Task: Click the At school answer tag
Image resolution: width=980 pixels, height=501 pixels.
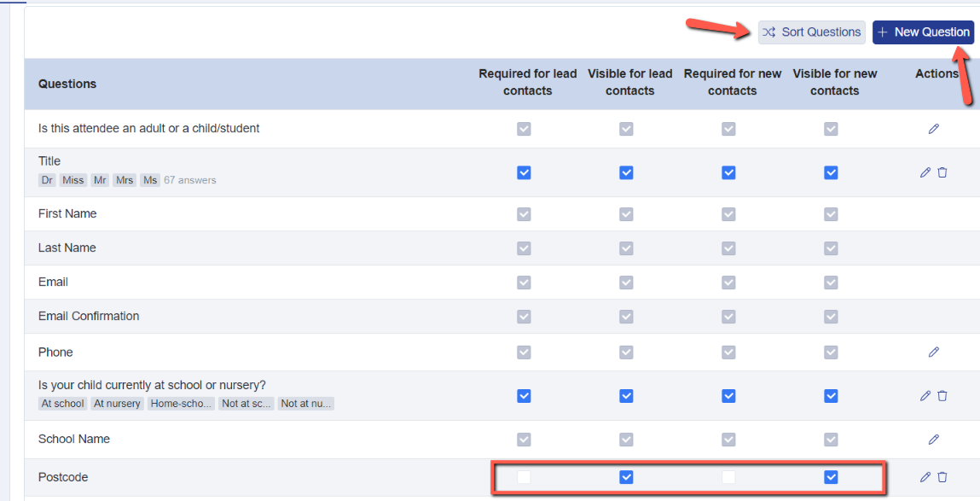Action: point(61,404)
